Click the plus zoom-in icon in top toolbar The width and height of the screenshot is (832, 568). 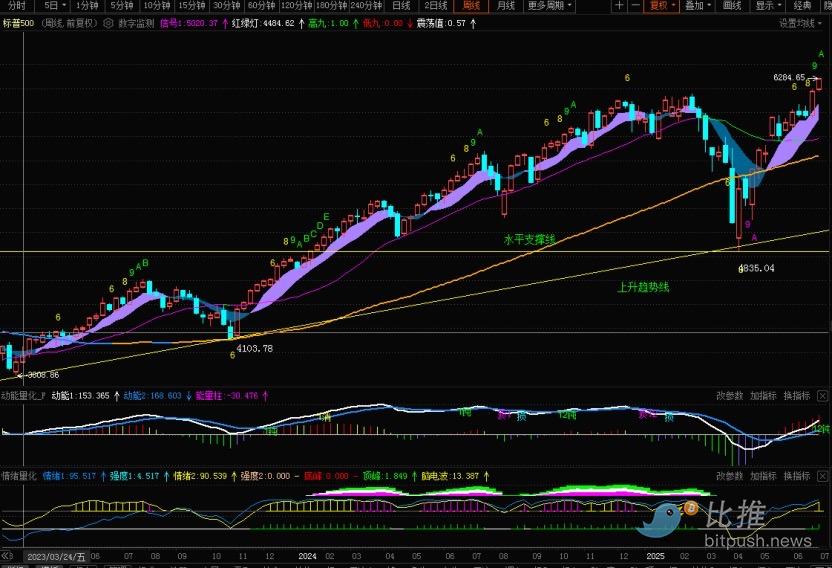620,6
